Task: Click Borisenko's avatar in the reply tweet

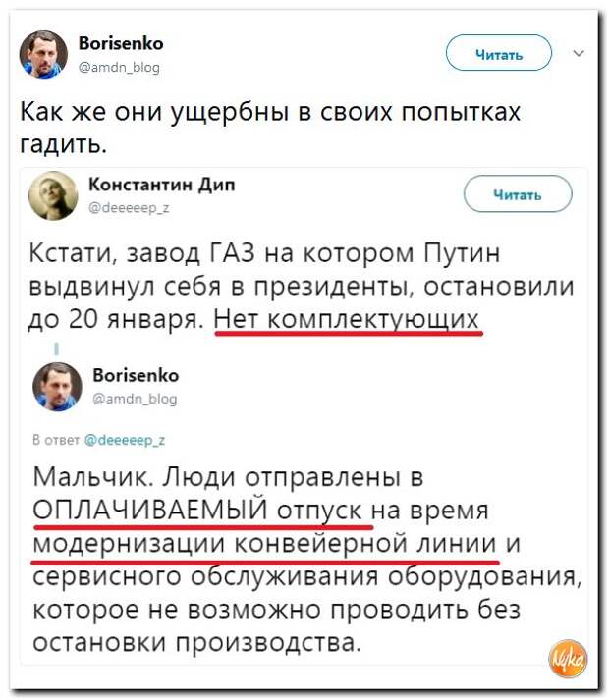Action: [57, 387]
